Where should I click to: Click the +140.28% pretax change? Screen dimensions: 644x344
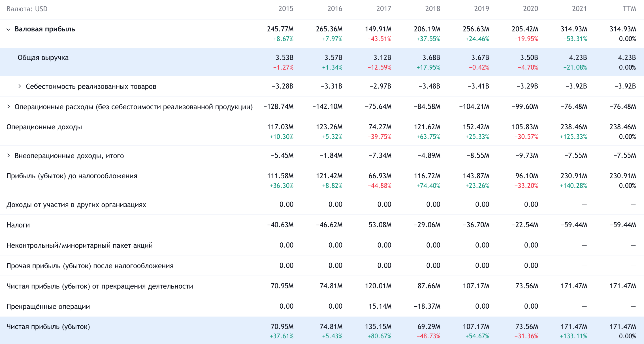tap(573, 186)
